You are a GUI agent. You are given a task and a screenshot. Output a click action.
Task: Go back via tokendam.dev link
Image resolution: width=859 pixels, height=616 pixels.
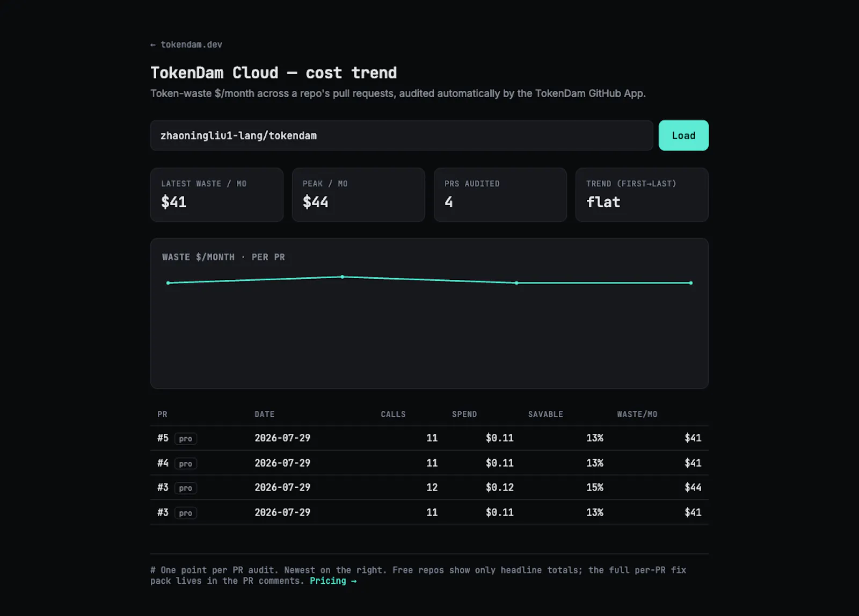[186, 45]
